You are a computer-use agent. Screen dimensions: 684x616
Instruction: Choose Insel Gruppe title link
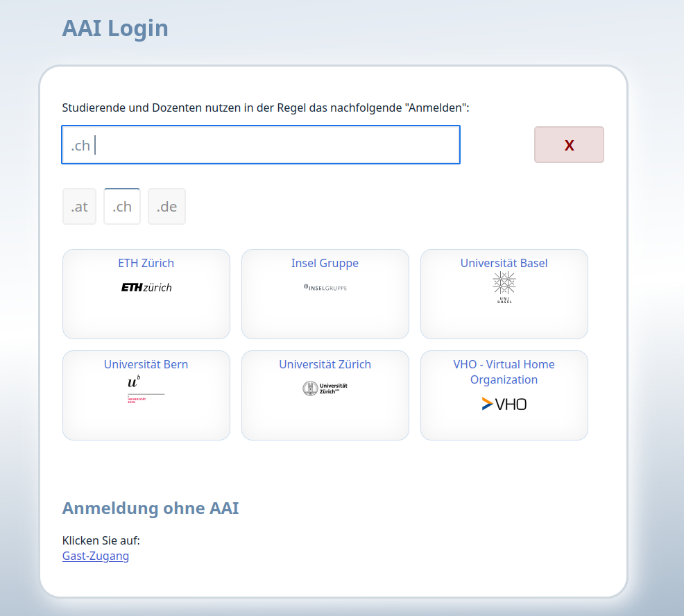(x=325, y=263)
